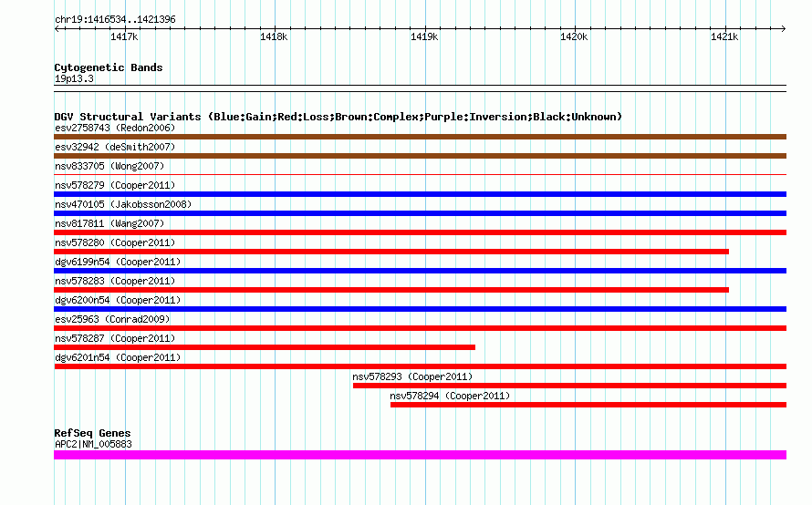Viewport: 812px width, 505px height.
Task: Click the 1417k ruler tick label
Action: [x=124, y=36]
